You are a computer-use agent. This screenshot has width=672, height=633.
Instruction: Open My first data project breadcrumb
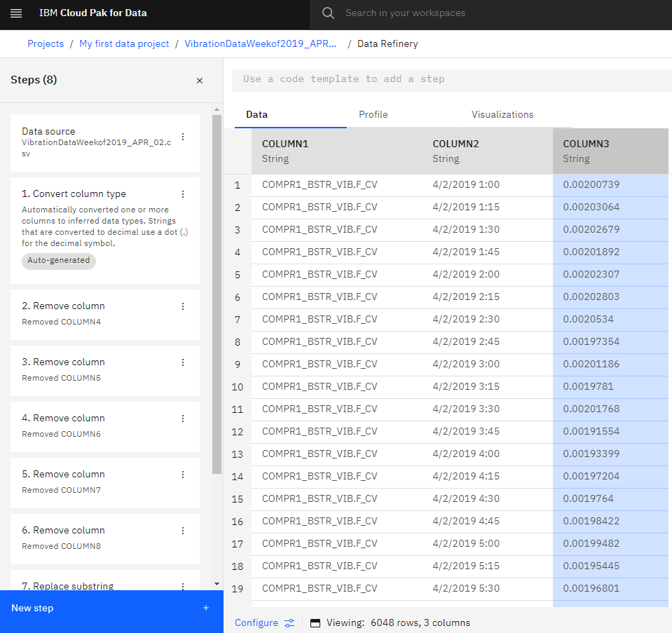click(x=124, y=43)
